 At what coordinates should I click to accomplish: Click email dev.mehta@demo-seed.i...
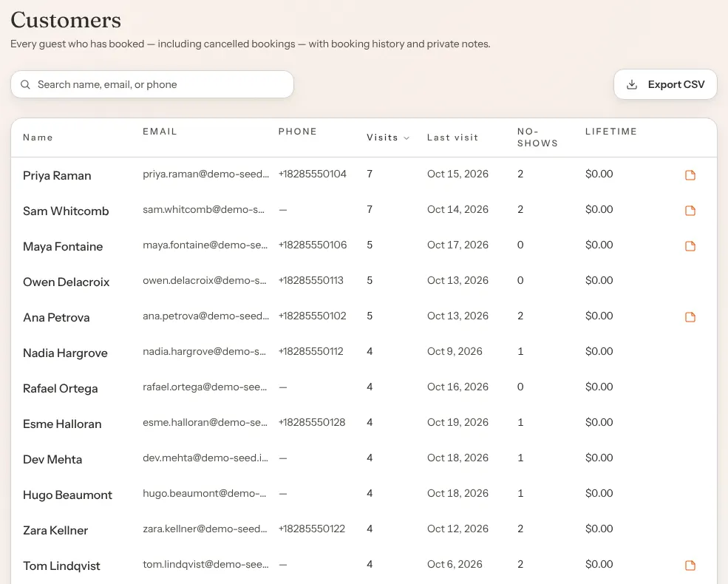pyautogui.click(x=205, y=458)
